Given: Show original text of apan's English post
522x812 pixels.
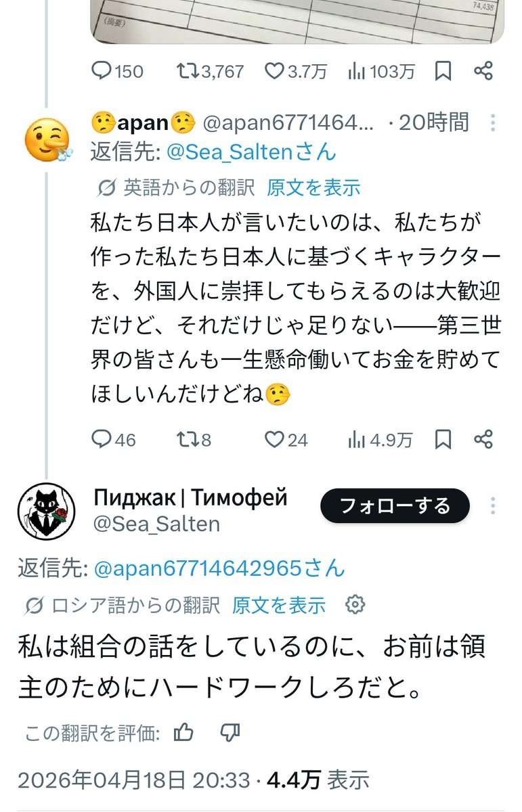Looking at the screenshot, I should tap(313, 187).
